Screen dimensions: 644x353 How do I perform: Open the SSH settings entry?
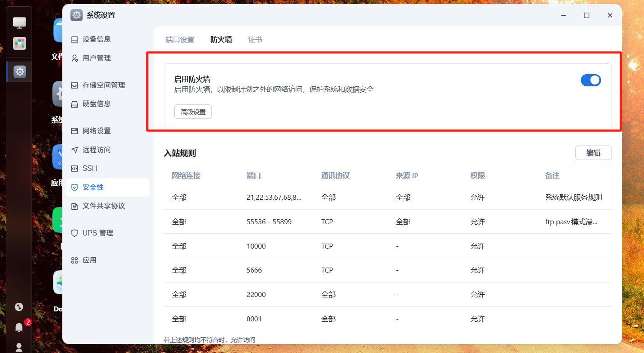tap(107, 169)
